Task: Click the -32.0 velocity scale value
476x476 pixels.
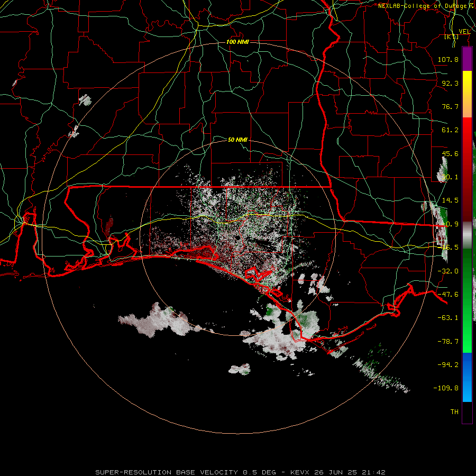Action: click(448, 271)
